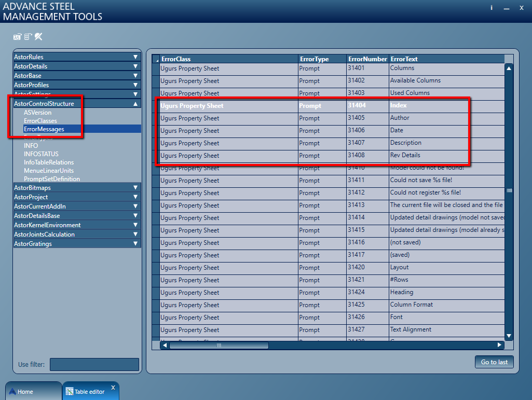The width and height of the screenshot is (532, 400).
Task: Open the PromptSetDefinition table
Action: coord(52,179)
